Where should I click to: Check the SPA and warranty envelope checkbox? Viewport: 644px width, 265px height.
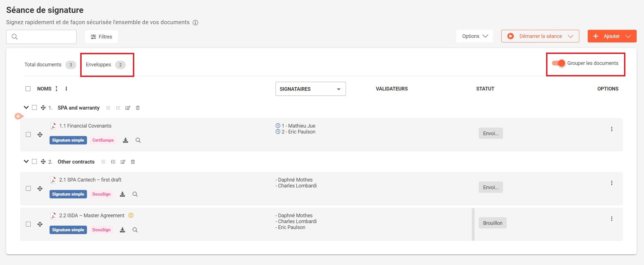click(34, 108)
